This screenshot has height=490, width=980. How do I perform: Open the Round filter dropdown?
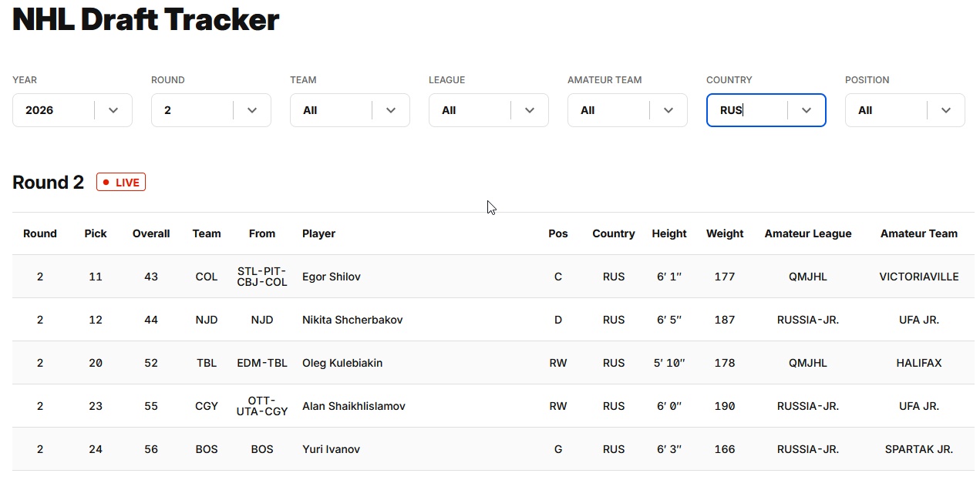click(211, 110)
